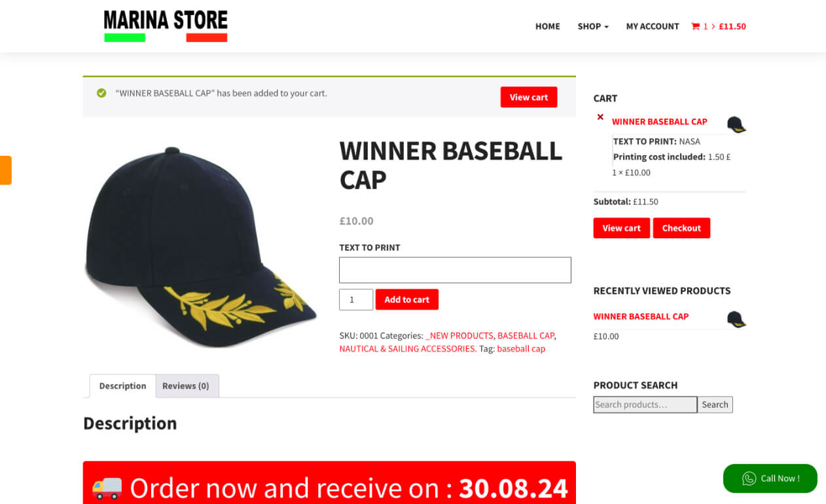Image resolution: width=826 pixels, height=504 pixels.
Task: Click the main baseball cap product image
Action: pyautogui.click(x=200, y=246)
